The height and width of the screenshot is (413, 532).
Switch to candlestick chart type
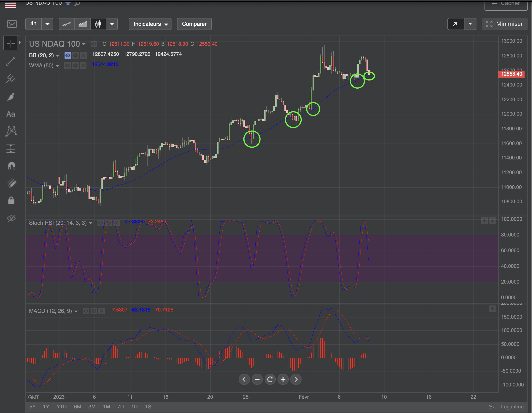(x=98, y=24)
